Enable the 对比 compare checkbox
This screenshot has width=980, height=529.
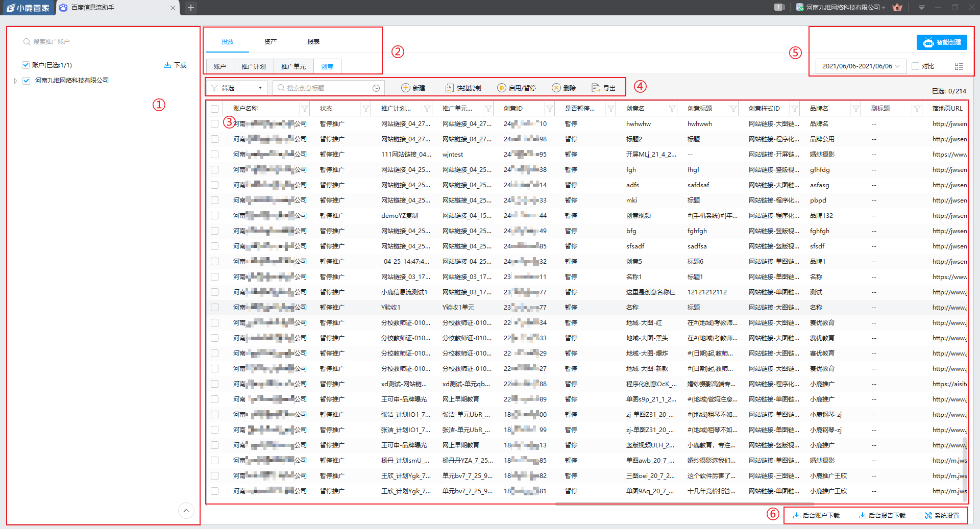point(915,66)
